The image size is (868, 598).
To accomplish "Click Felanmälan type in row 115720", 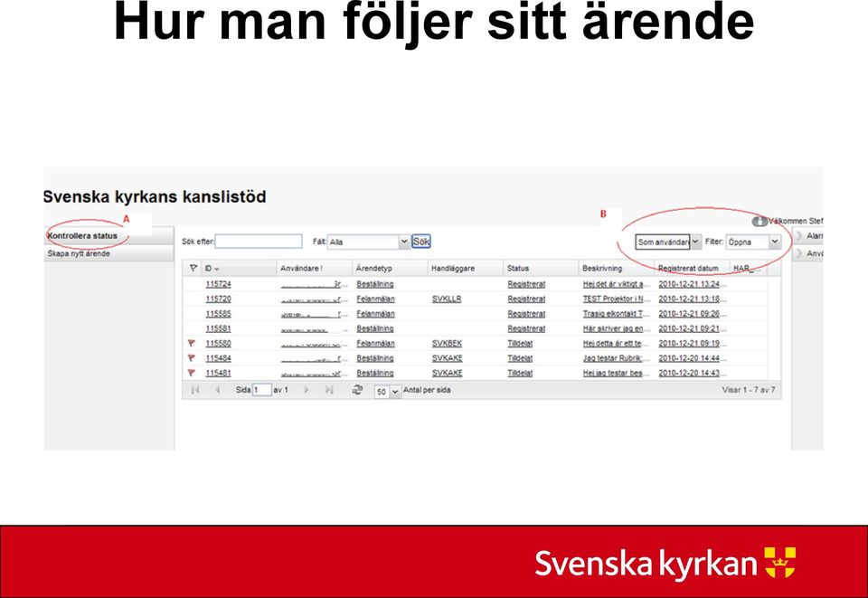I will 376,299.
